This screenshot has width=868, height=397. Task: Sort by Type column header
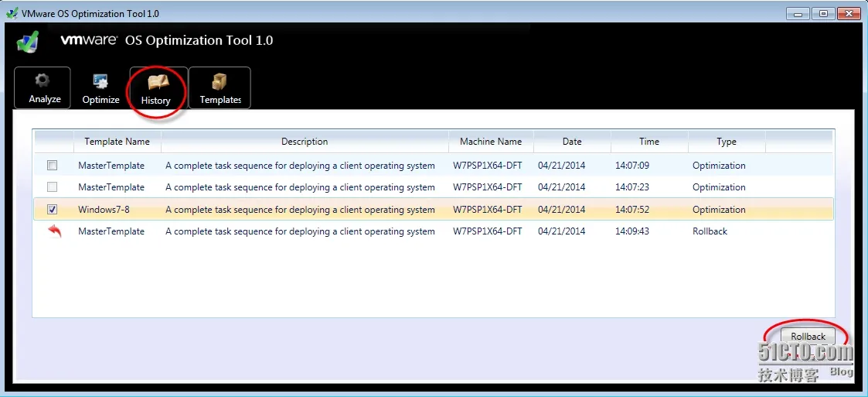tap(727, 142)
